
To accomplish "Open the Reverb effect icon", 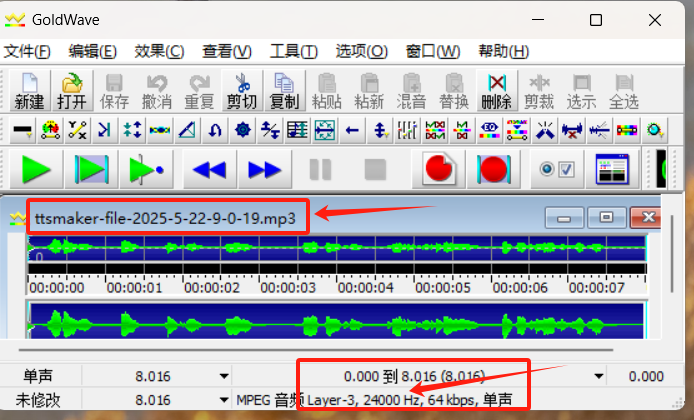I will click(x=324, y=131).
